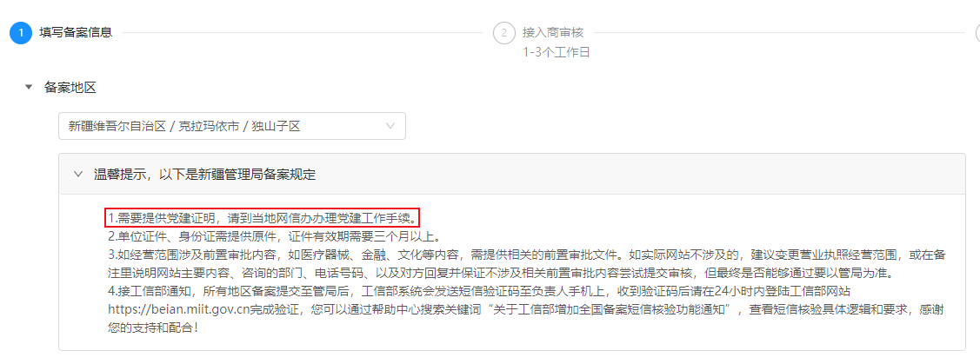
Task: Click the region selector down arrow
Action: [x=390, y=126]
